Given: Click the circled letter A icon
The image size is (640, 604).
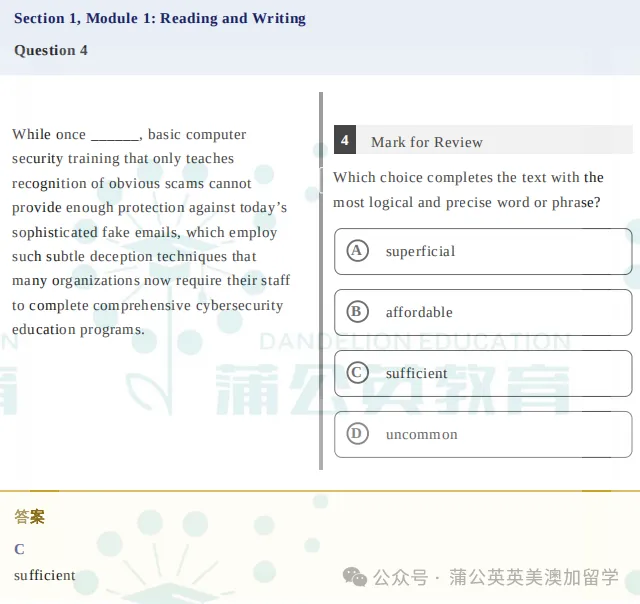Looking at the screenshot, I should point(357,251).
